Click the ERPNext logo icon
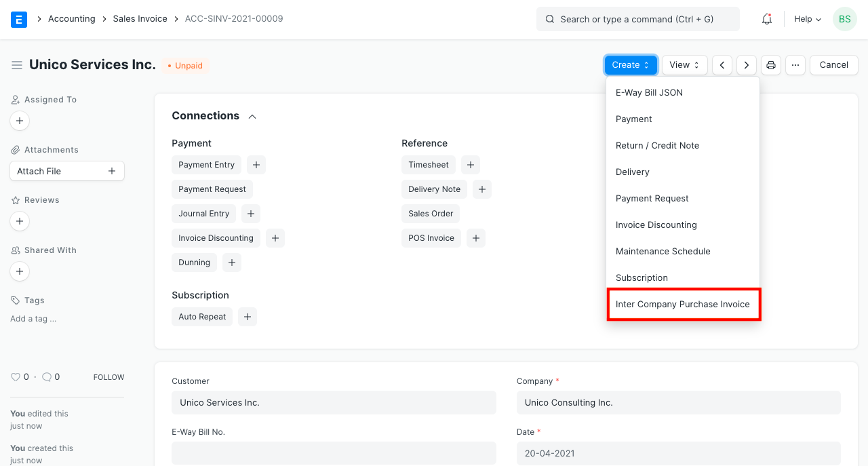868x466 pixels. [x=18, y=18]
